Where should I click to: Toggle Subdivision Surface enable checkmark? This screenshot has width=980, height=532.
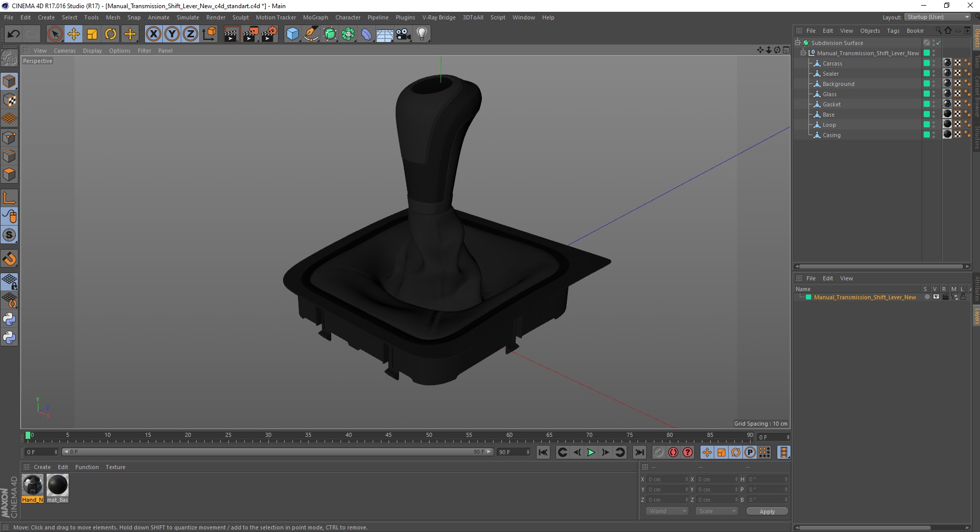939,43
